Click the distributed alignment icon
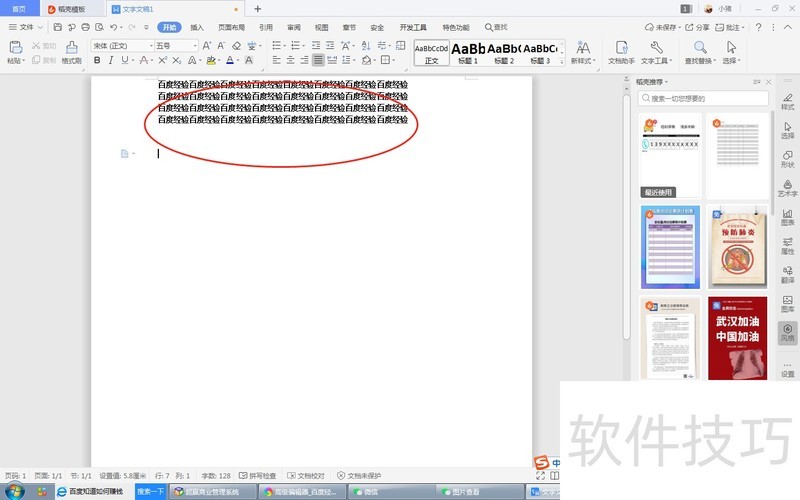The width and height of the screenshot is (800, 500). 332,60
